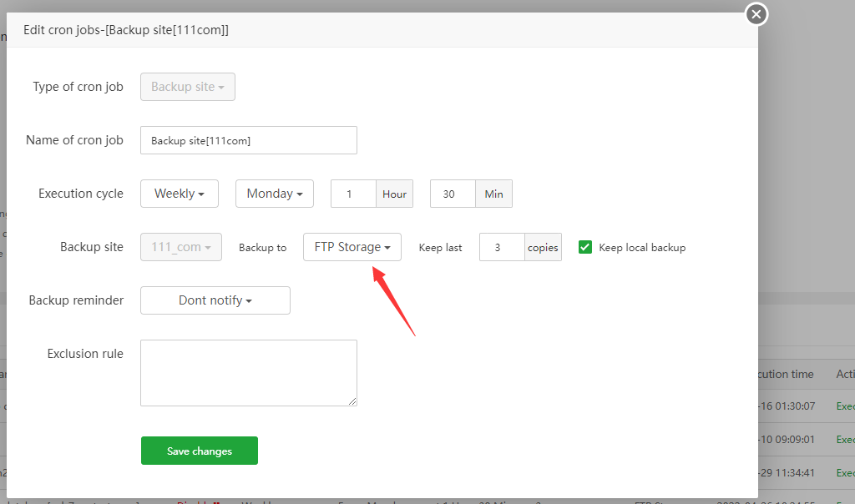Click the Exclusion rule textarea resize handle
Viewport: 855px width, 504px height.
[353, 402]
